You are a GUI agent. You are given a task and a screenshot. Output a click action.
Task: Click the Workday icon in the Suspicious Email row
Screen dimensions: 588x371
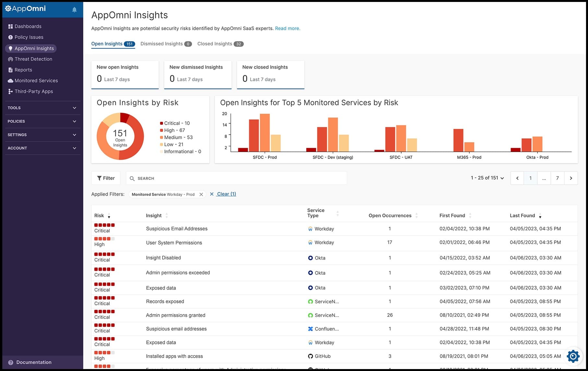point(310,229)
